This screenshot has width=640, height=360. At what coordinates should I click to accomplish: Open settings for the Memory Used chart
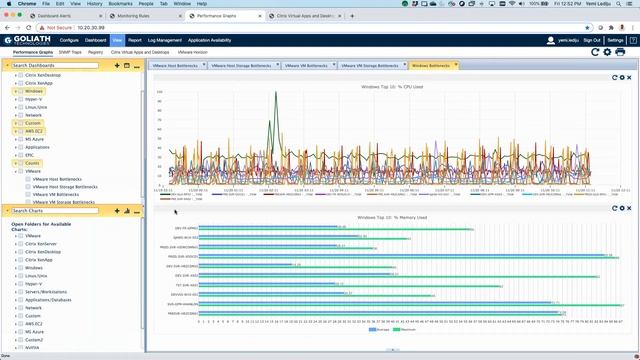622,208
